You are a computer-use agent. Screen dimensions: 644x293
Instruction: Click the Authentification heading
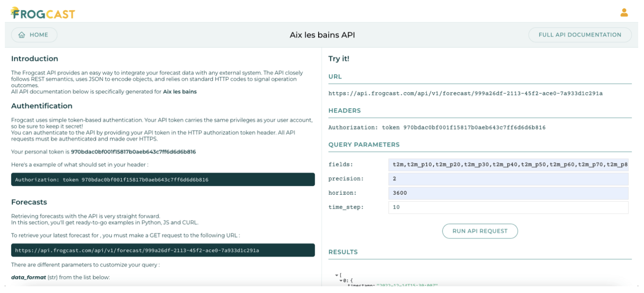[42, 106]
